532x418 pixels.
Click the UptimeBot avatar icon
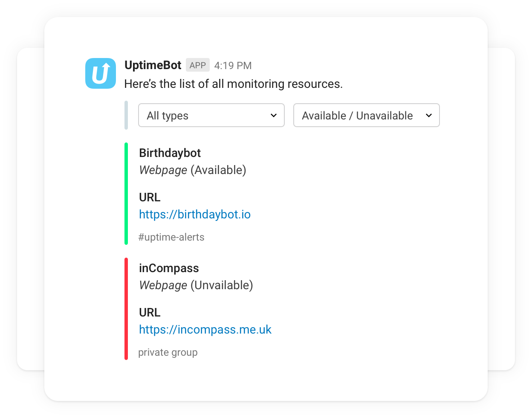[x=101, y=73]
